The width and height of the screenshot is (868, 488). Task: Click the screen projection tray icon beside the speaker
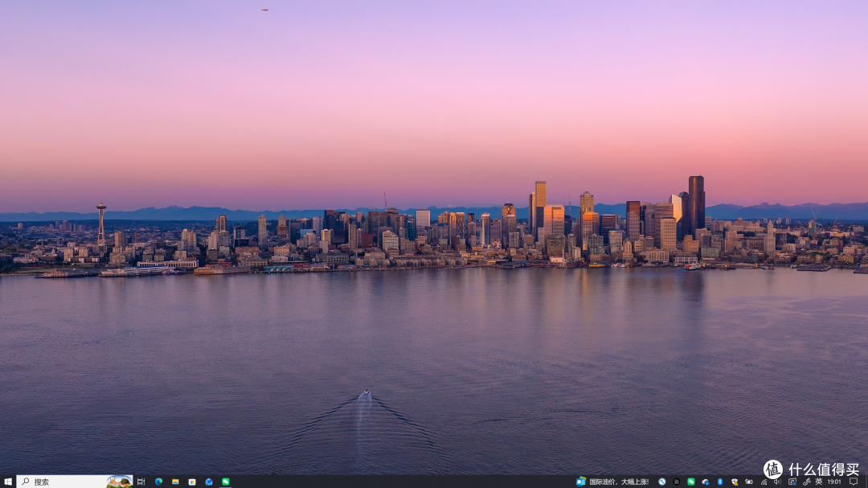[792, 482]
